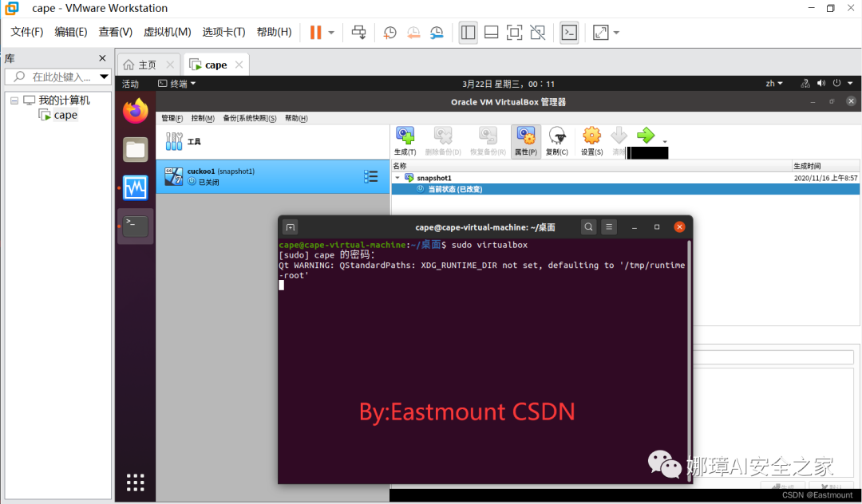862x504 pixels.
Task: Open Firefox from the Ubuntu dock
Action: 135,111
